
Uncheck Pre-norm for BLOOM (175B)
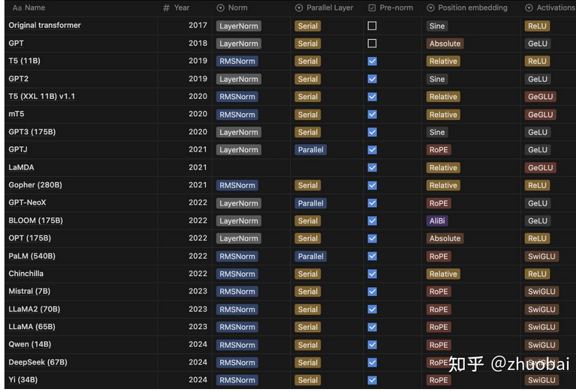pyautogui.click(x=372, y=220)
